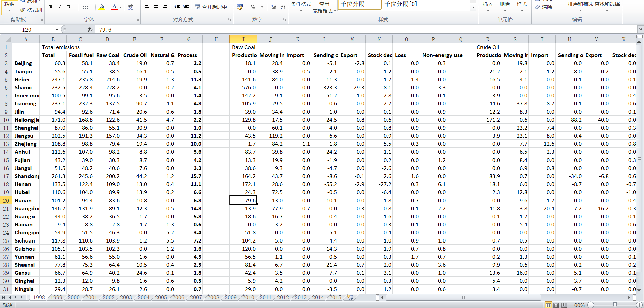Open the 2010 sheet tab
The image size is (644, 308).
pyautogui.click(x=248, y=297)
